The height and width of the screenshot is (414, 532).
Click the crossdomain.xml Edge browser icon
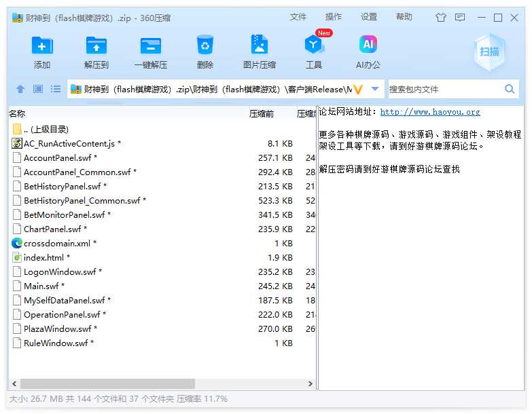click(x=16, y=243)
